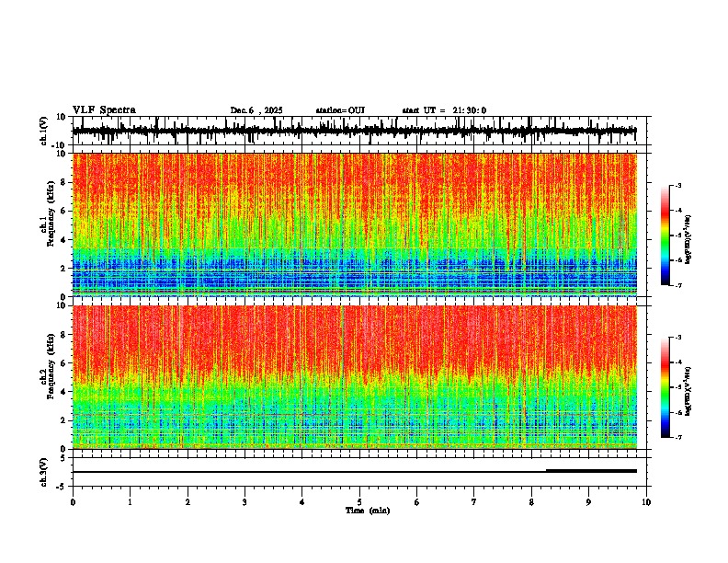Click the 8 kHz tick label on ch.1 frequency axis
The height and width of the screenshot is (563, 728).
[x=65, y=182]
